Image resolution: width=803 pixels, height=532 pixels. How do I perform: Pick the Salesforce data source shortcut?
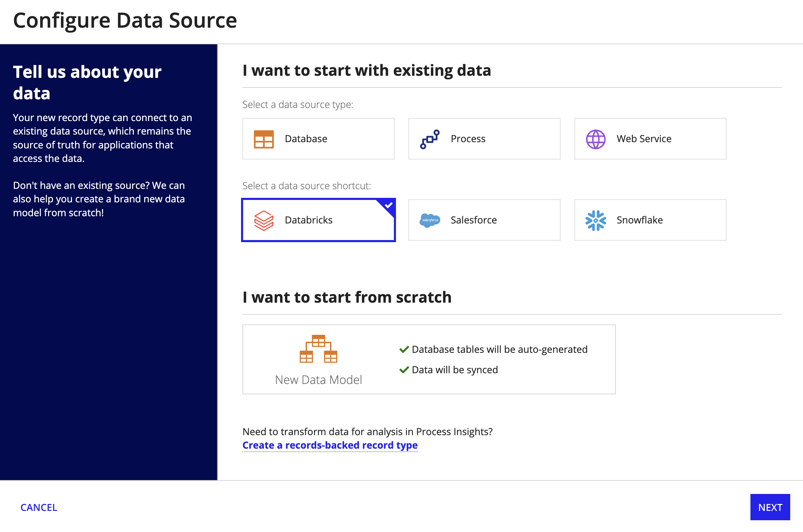[484, 220]
